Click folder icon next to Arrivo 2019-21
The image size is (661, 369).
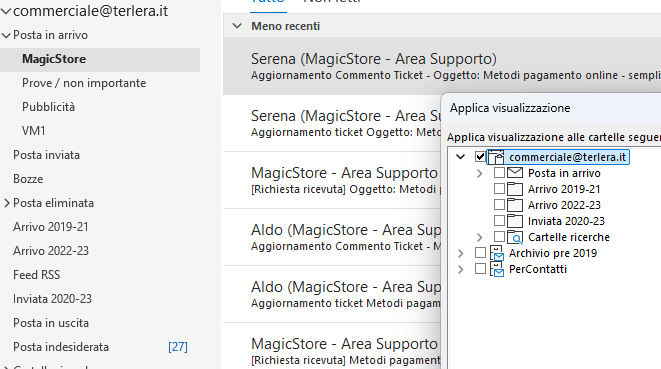515,189
